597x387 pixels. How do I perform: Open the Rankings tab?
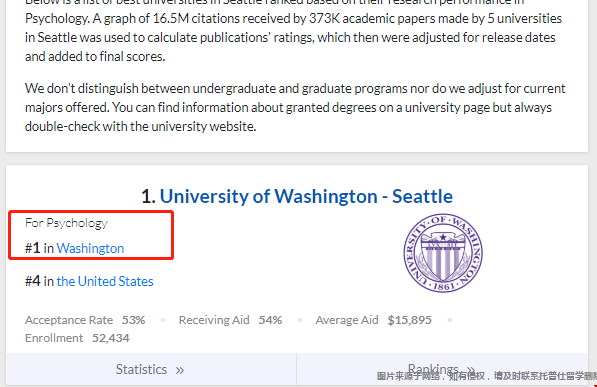tap(442, 369)
